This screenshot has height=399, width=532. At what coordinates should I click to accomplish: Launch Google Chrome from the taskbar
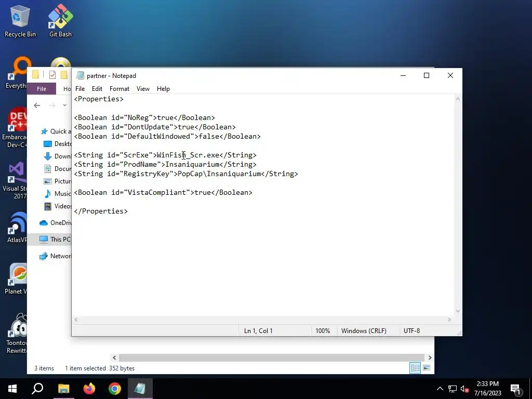(115, 389)
